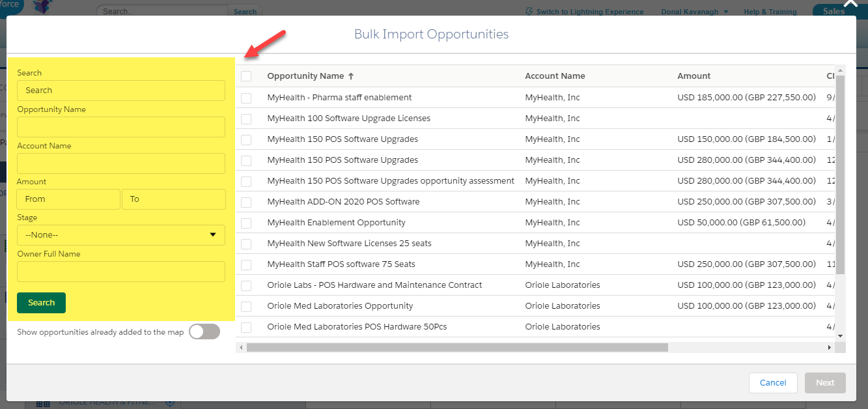Open the Donal Kavanagh user menu
Viewport: 868px width, 409px height.
pyautogui.click(x=695, y=12)
